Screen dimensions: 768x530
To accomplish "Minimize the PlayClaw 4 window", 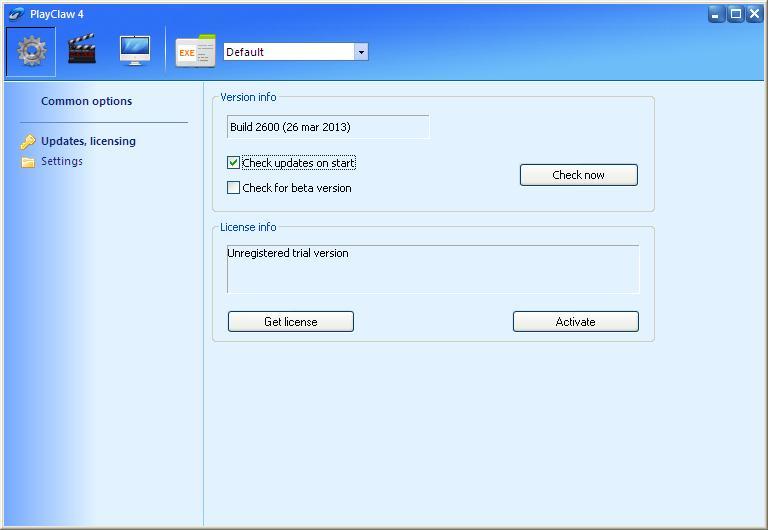I will coord(716,14).
